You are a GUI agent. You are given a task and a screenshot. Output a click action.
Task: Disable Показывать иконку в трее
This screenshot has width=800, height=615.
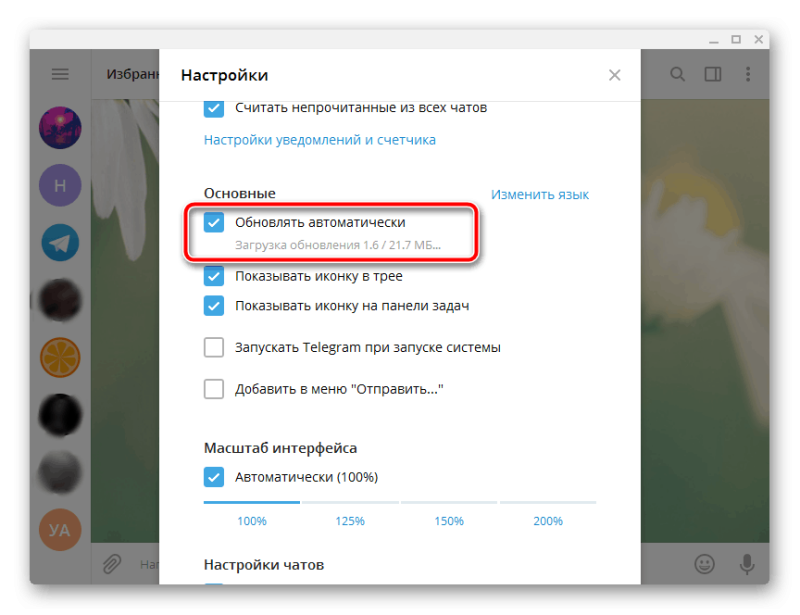click(x=214, y=276)
